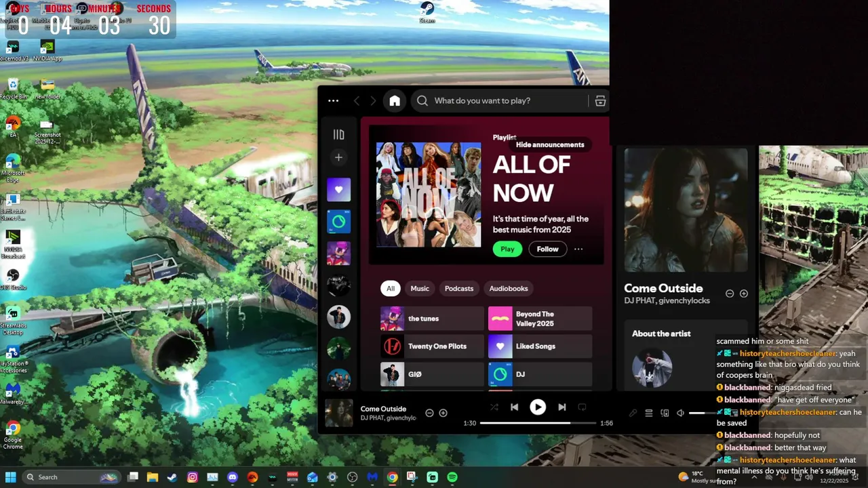This screenshot has height=488, width=868.
Task: Open the DJ tile in the grid
Action: 540,374
